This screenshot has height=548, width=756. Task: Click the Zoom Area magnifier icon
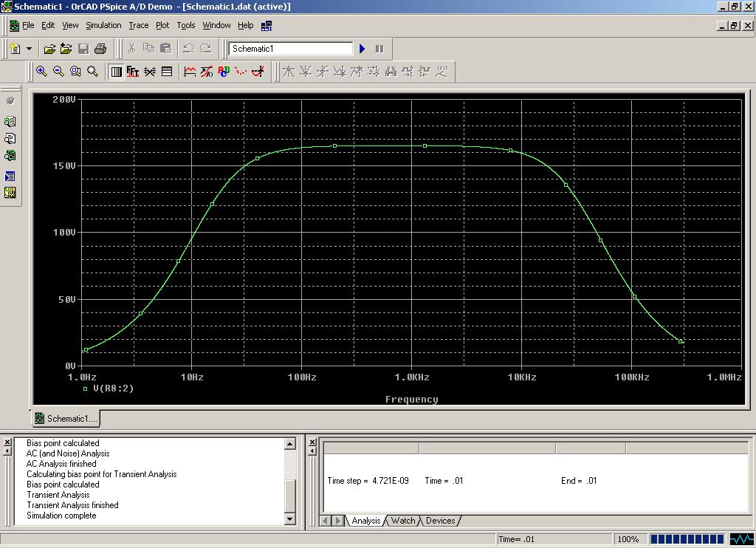[75, 72]
